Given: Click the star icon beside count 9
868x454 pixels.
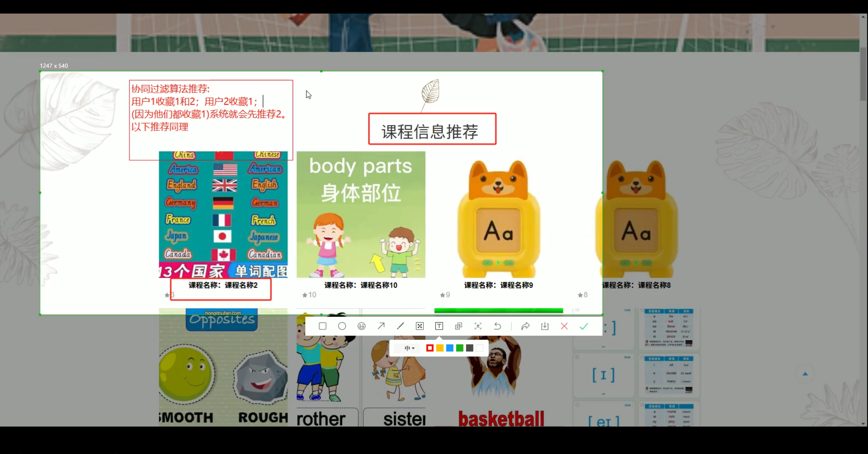Looking at the screenshot, I should tap(442, 295).
